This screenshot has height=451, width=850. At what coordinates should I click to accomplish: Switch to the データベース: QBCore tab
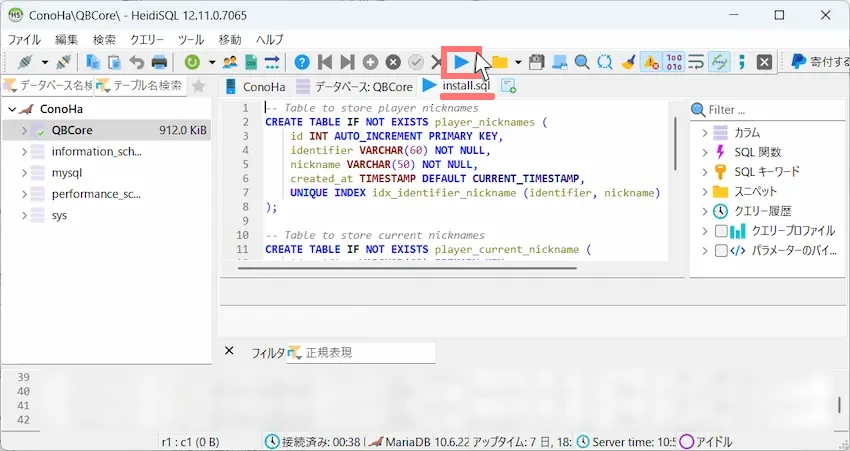[x=355, y=87]
